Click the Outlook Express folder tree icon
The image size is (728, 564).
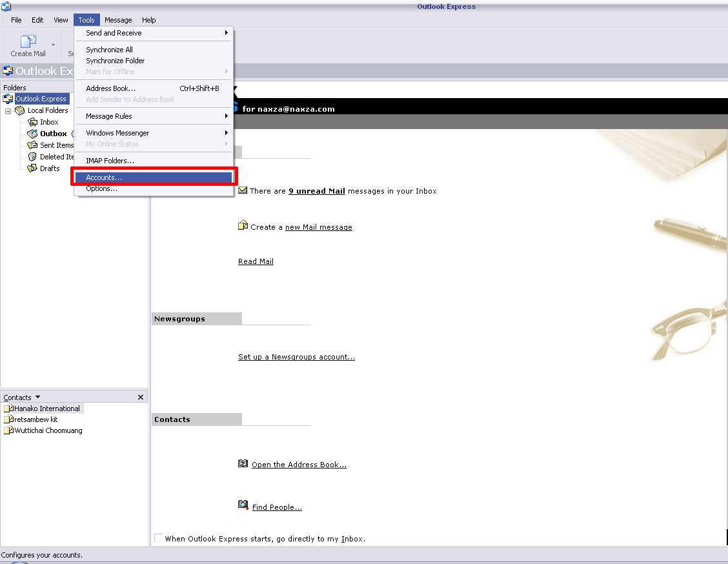click(8, 99)
